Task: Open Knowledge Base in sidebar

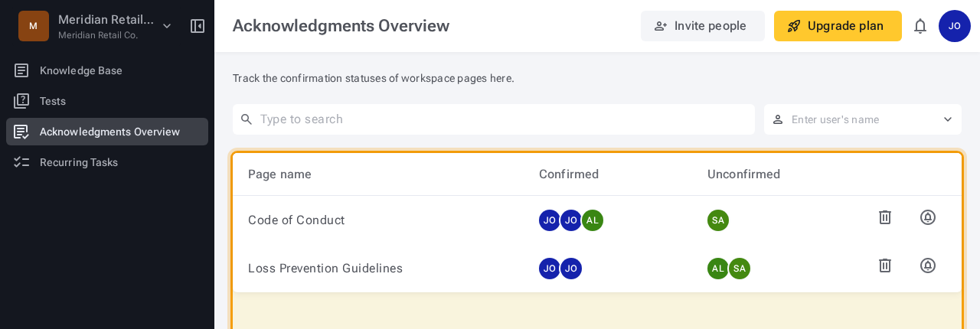Action: click(x=107, y=70)
